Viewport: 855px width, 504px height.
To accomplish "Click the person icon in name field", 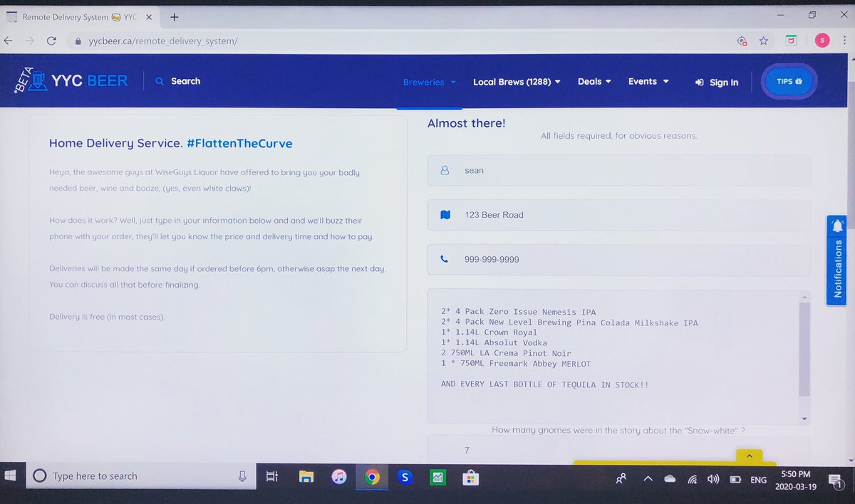I will [x=445, y=171].
